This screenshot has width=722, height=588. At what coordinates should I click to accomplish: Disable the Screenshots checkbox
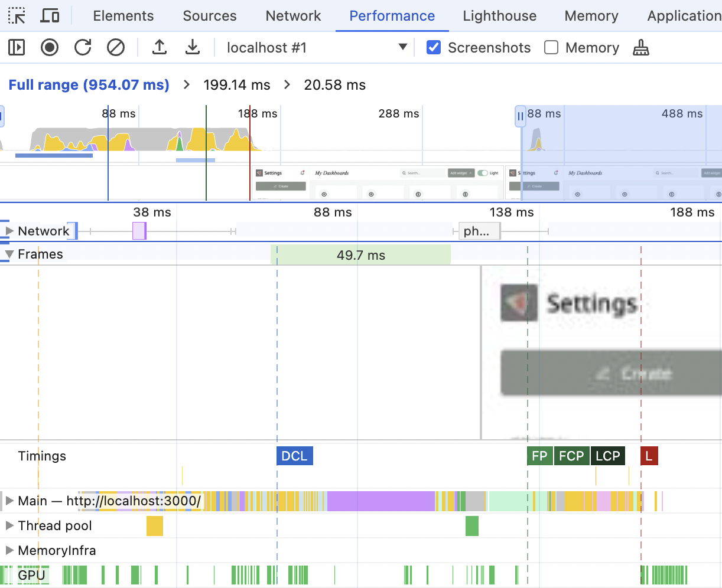click(434, 47)
